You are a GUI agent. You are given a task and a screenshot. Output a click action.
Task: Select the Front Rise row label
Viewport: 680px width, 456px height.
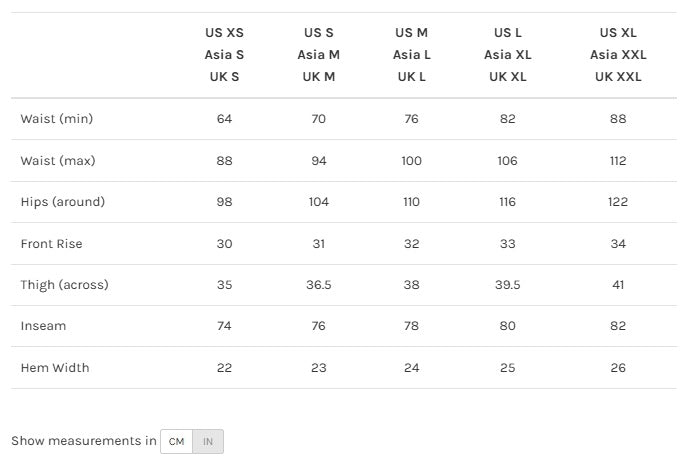[x=51, y=244]
